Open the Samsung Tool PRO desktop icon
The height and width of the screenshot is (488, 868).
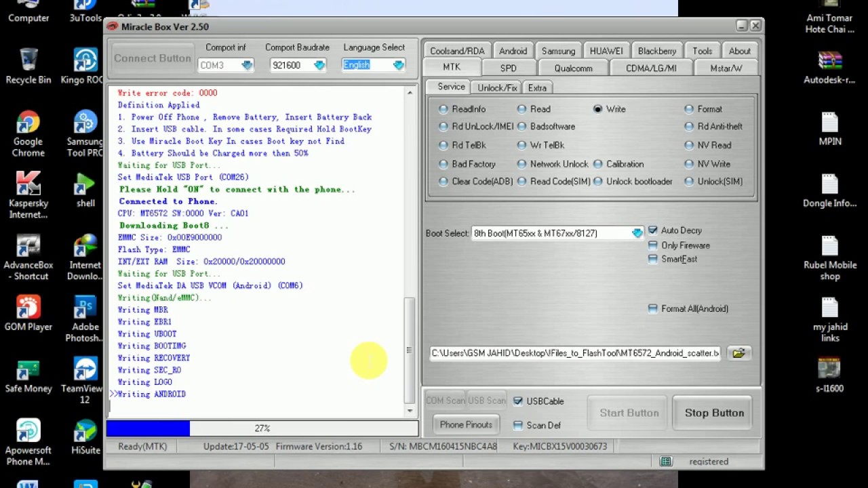coord(85,134)
